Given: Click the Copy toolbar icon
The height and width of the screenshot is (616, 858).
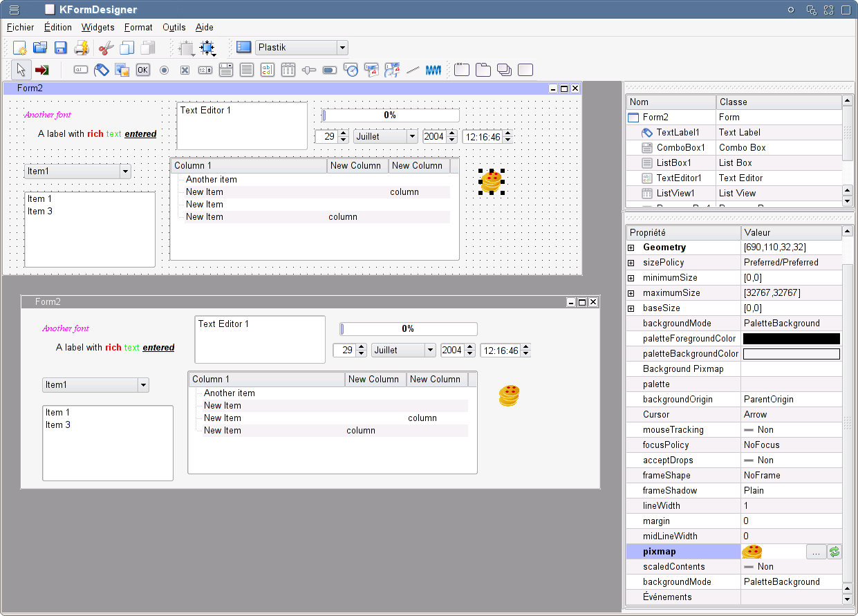Looking at the screenshot, I should (x=127, y=48).
